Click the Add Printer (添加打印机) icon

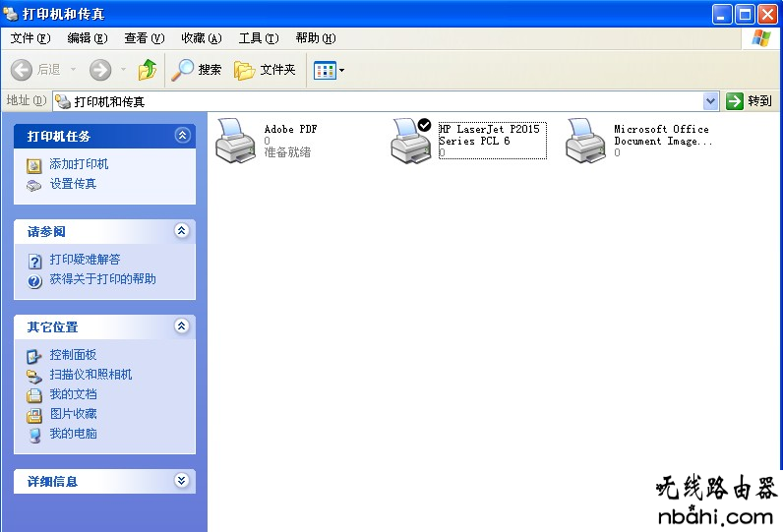tap(34, 165)
